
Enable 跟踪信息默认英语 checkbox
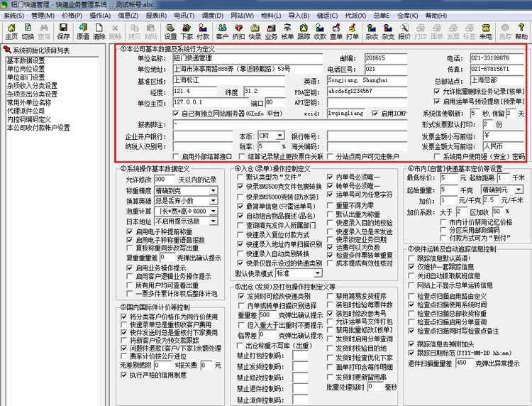tap(411, 258)
